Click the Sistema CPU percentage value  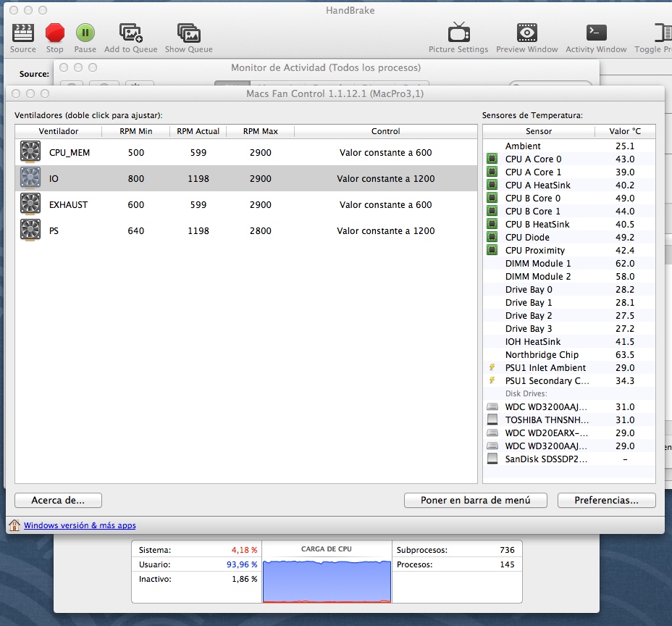coord(244,550)
